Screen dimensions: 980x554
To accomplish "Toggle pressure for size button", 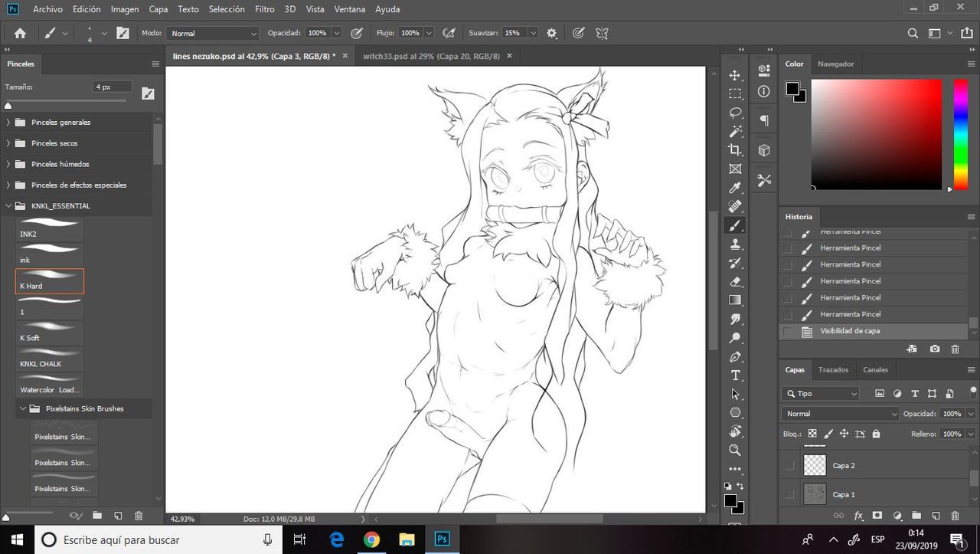I will pos(579,33).
